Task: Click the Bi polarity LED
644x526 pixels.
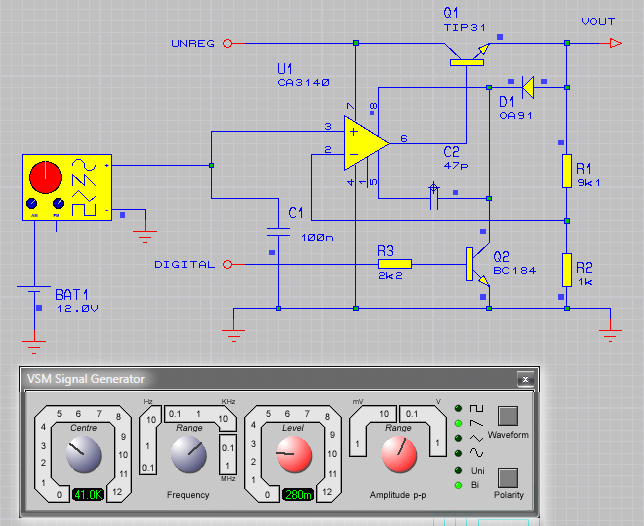Action: click(x=458, y=485)
